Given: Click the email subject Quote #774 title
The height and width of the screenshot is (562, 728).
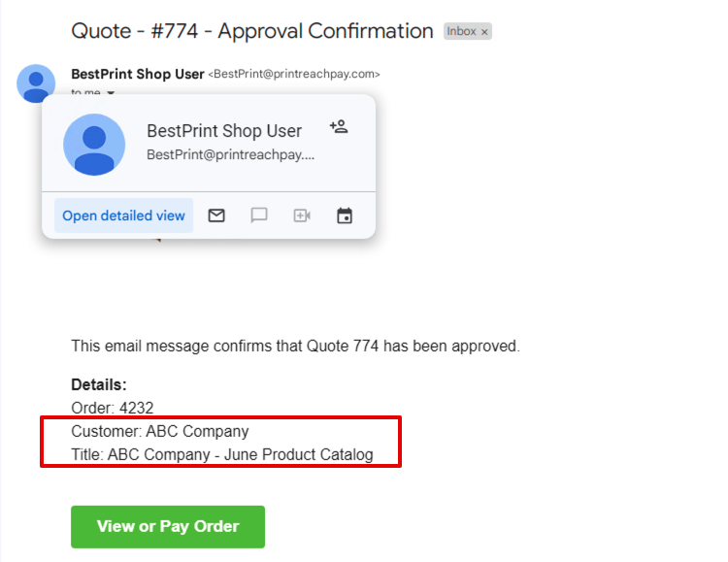Looking at the screenshot, I should point(252,31).
